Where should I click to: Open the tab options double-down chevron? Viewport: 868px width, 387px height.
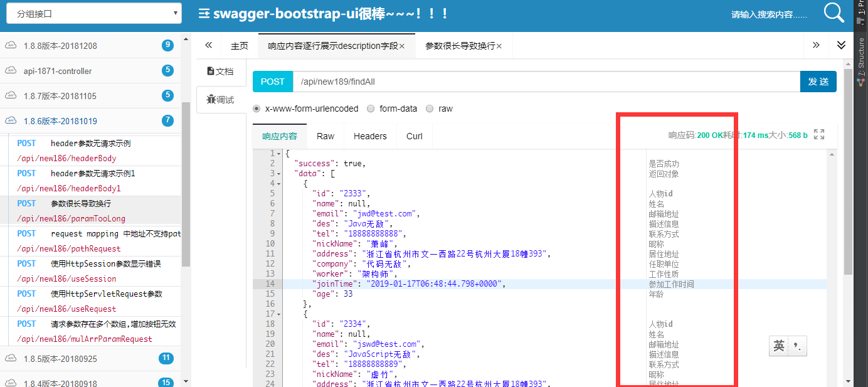click(842, 45)
